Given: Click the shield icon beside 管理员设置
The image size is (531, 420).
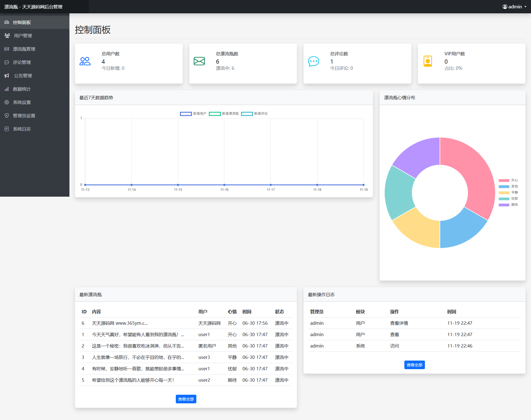Looking at the screenshot, I should point(7,116).
